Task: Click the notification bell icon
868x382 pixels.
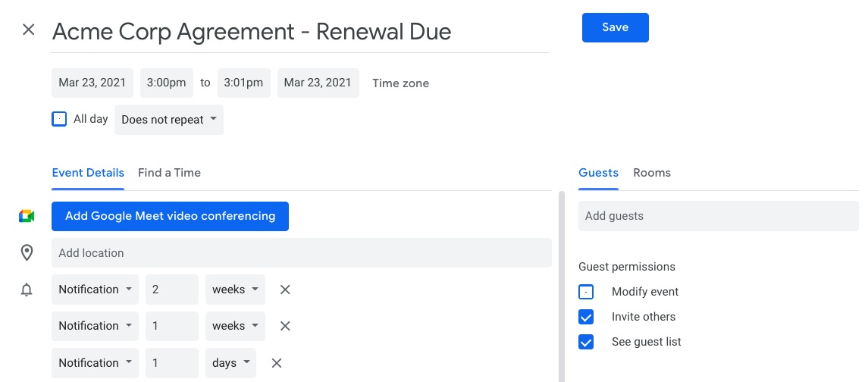Action: (x=27, y=290)
